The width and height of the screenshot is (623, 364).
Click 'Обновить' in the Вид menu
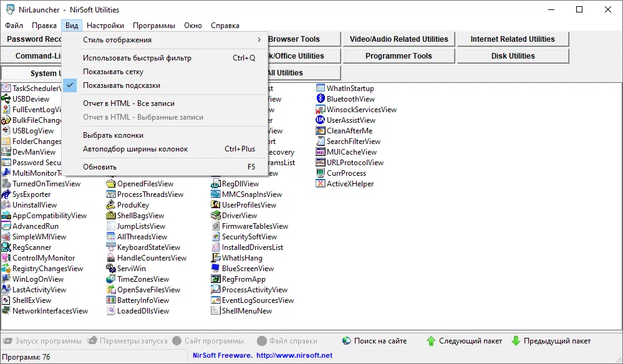[x=165, y=167]
